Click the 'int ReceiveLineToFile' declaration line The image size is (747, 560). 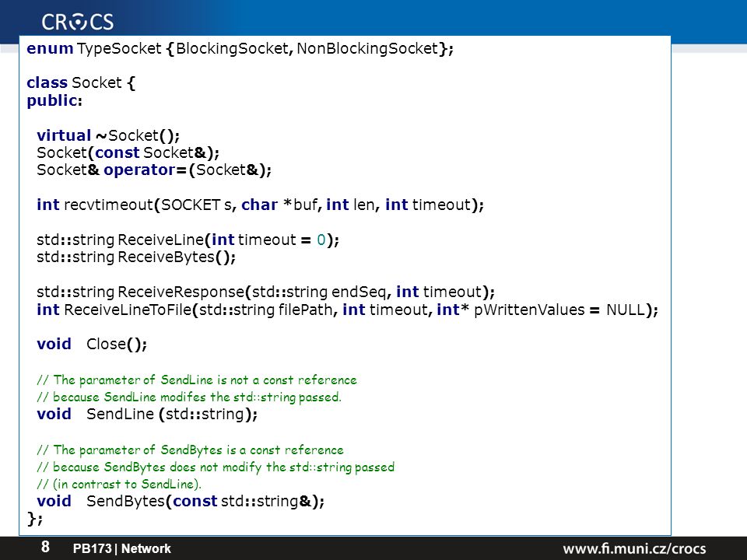coord(347,310)
